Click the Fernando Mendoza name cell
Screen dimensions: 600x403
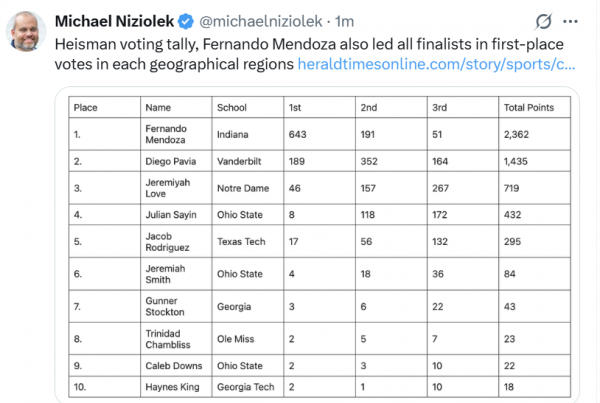tap(168, 134)
